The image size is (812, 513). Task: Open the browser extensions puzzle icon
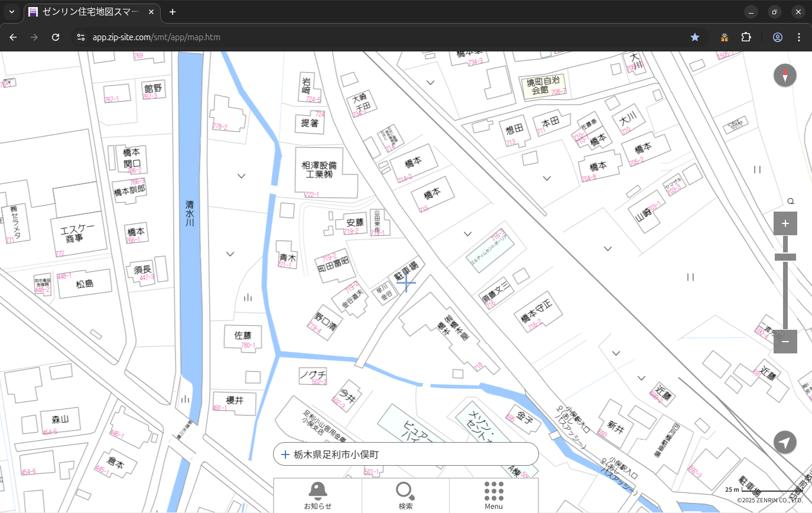pyautogui.click(x=746, y=37)
